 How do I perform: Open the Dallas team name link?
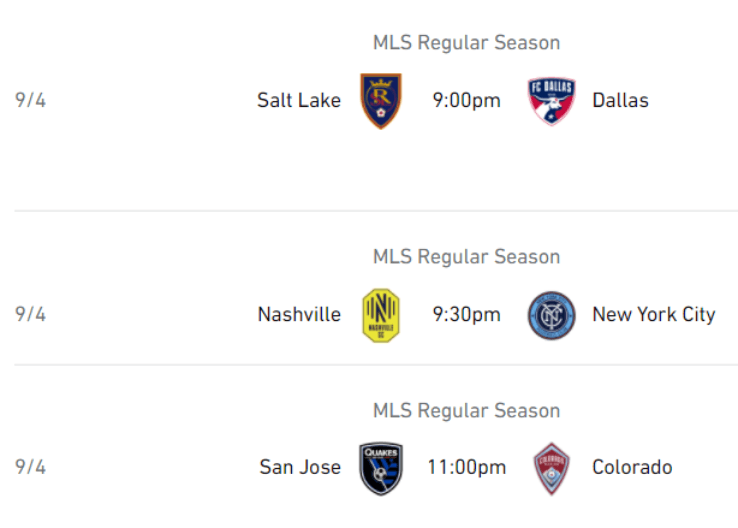pos(620,100)
